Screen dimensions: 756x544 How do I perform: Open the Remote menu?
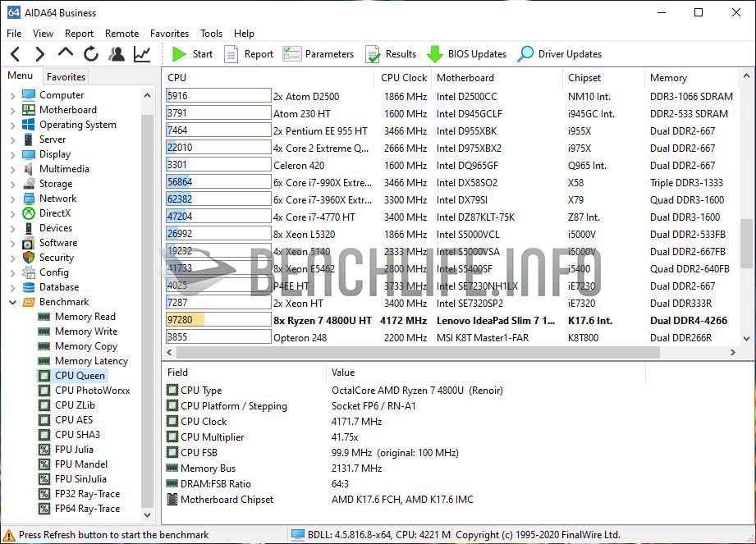122,34
